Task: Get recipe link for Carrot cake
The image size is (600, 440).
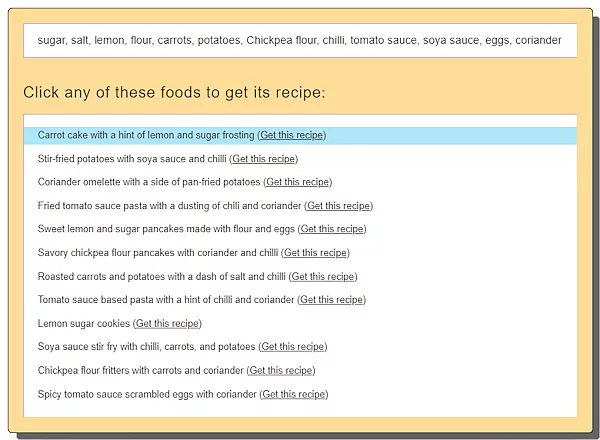Action: pyautogui.click(x=292, y=135)
